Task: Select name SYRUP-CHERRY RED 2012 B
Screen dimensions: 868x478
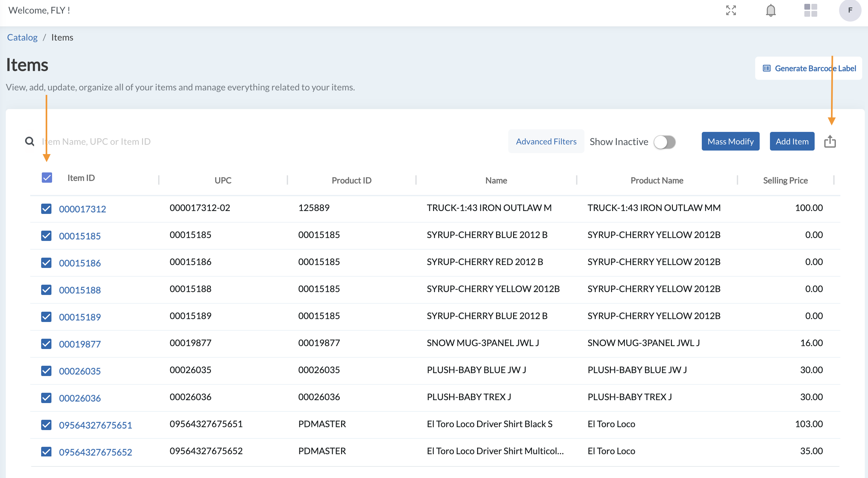Action: pyautogui.click(x=484, y=262)
